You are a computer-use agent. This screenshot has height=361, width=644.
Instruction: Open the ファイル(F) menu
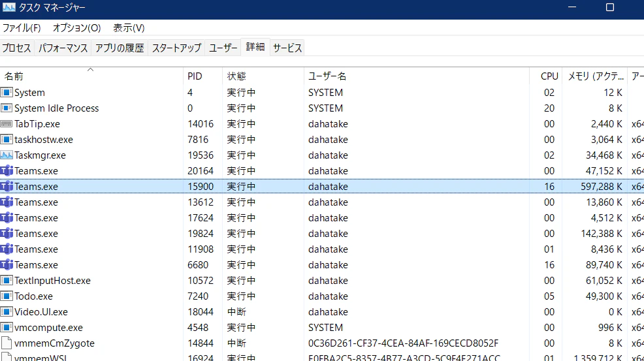point(22,28)
